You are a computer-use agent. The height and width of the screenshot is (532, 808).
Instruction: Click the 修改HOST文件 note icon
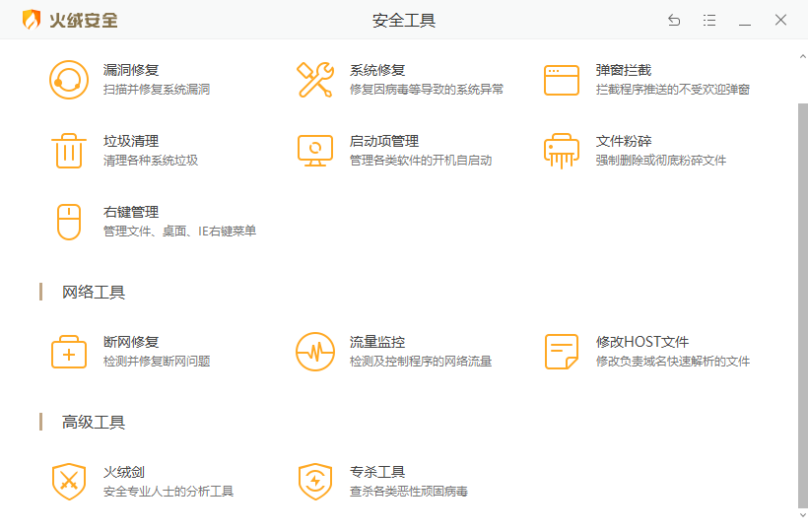coord(562,352)
